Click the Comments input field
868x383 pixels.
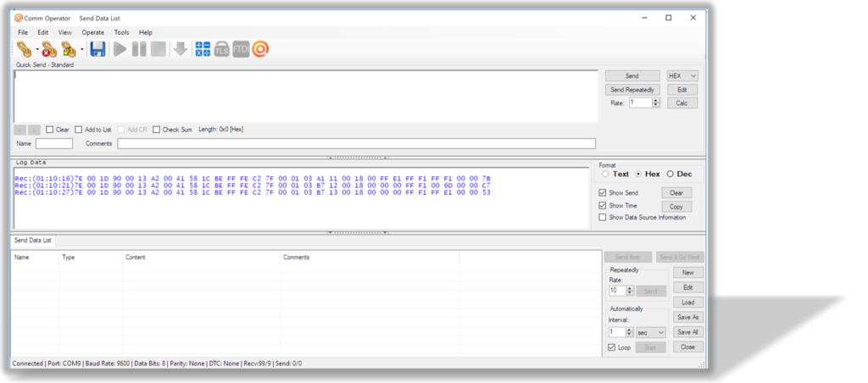356,144
